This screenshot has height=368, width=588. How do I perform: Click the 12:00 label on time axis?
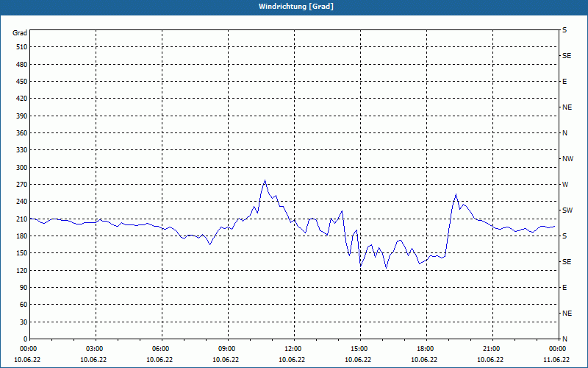coord(293,349)
